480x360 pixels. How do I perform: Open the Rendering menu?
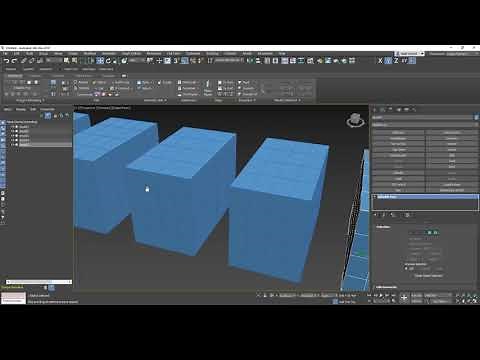pyautogui.click(x=154, y=53)
